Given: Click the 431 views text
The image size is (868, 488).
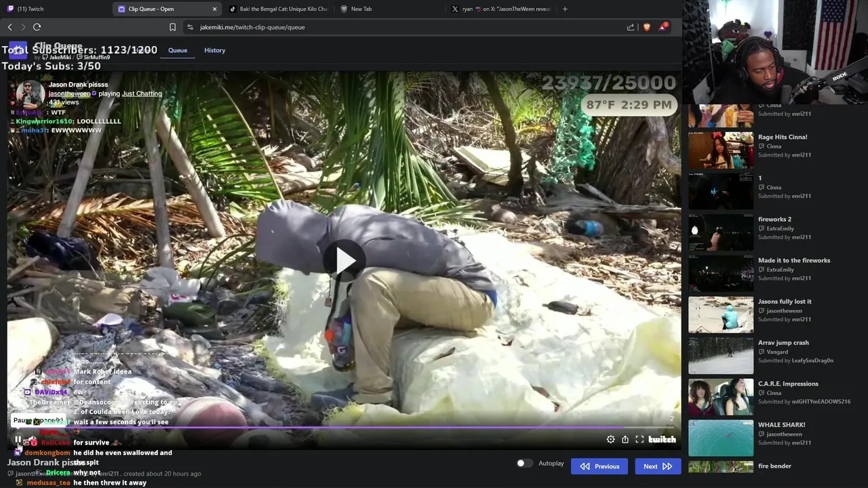Looking at the screenshot, I should pyautogui.click(x=64, y=102).
